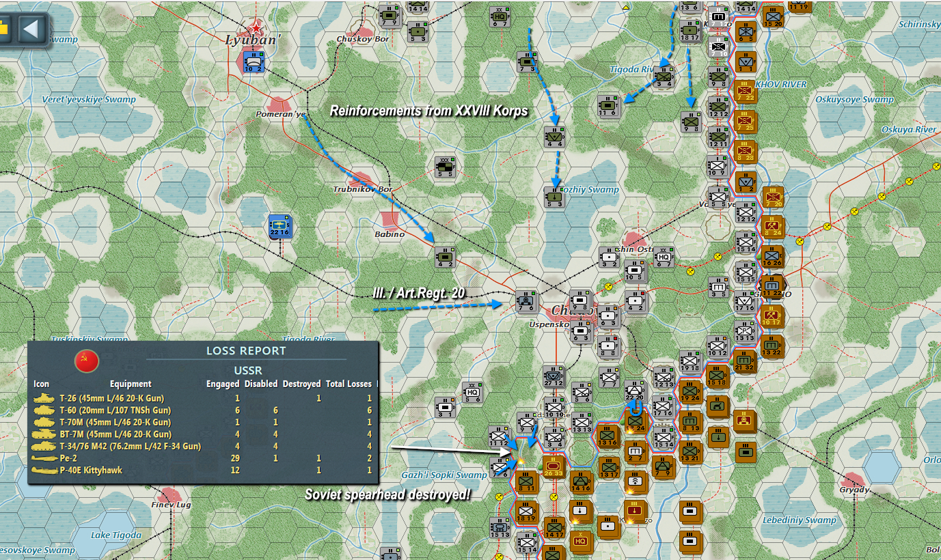The height and width of the screenshot is (560, 941).
Task: Select the Soviet infantry unit 8 11
Action: (x=526, y=481)
